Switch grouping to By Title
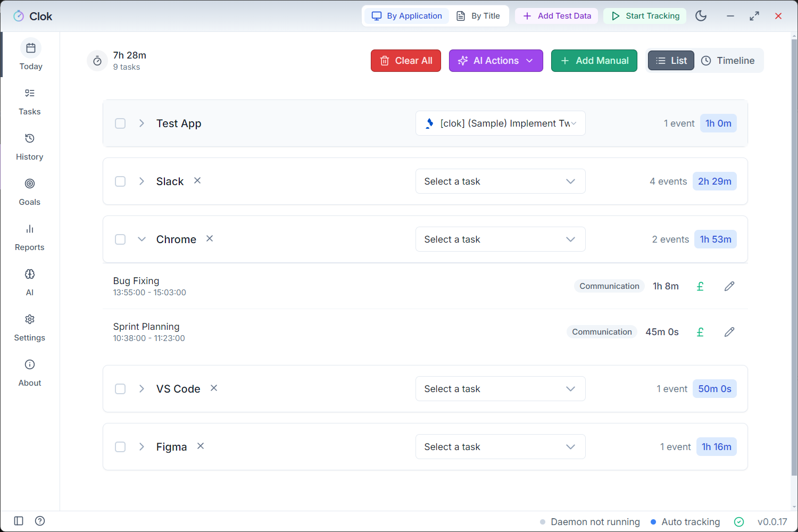 point(478,16)
